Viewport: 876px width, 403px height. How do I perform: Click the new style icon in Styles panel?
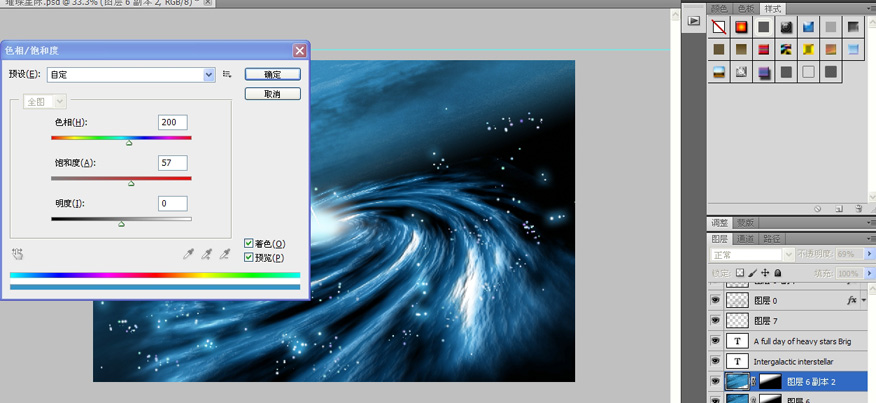(x=839, y=208)
